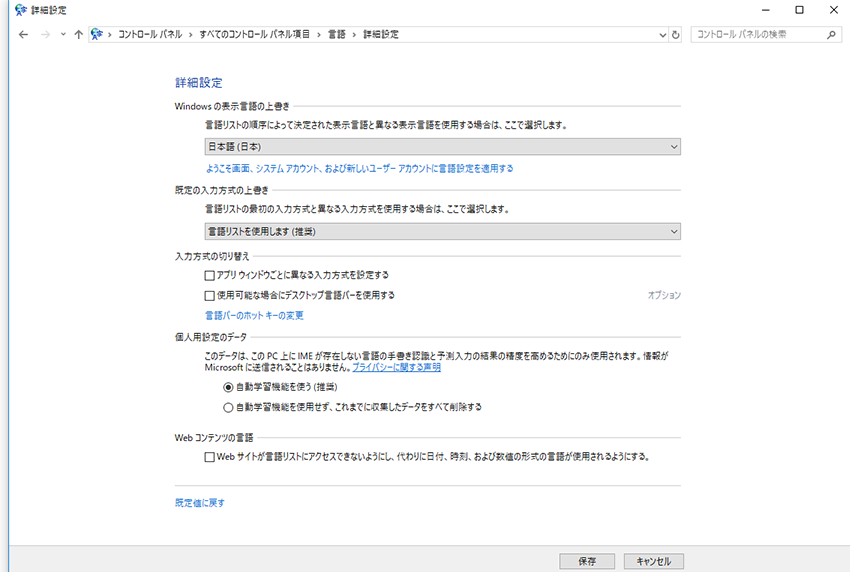Enable アプリ ウィンドウごとに異なる入力方式 checkbox
The width and height of the screenshot is (850, 572).
tap(210, 274)
